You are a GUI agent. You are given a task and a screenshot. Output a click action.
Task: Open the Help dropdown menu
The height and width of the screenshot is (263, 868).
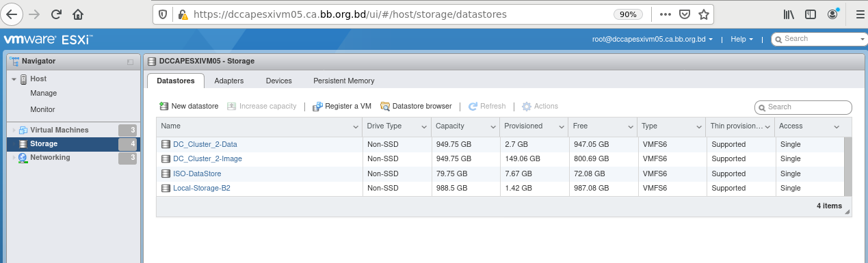(742, 40)
